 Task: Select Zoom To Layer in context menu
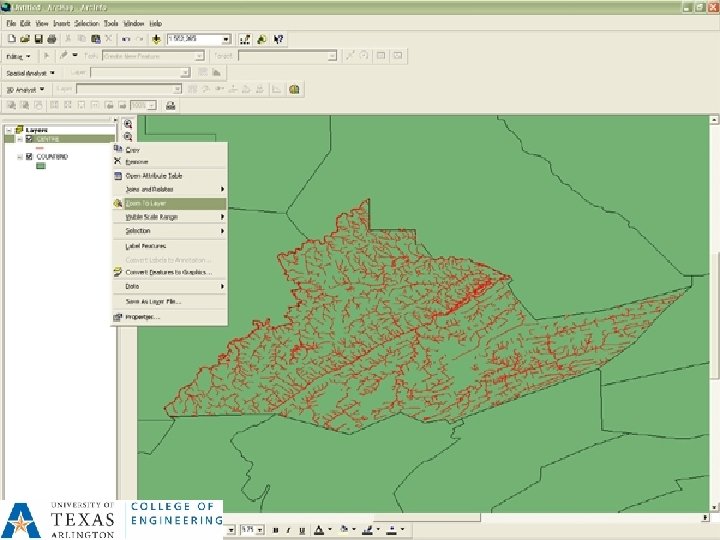146,203
